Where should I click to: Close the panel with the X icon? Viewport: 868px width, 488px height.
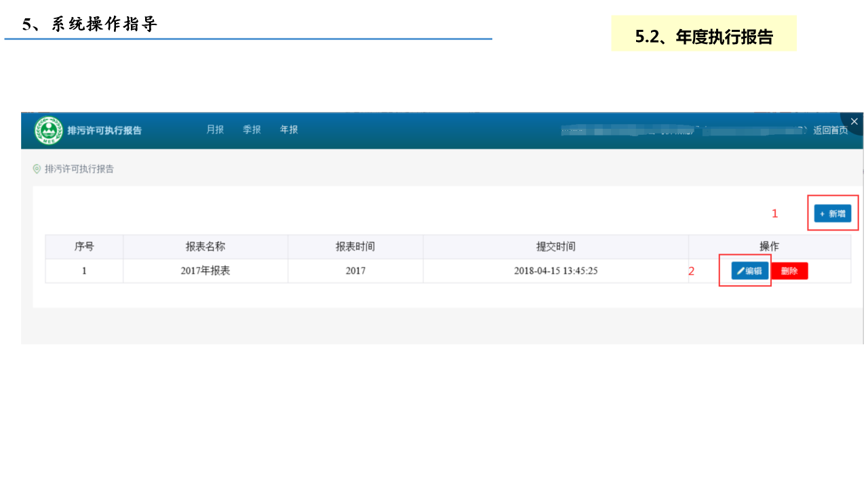pyautogui.click(x=854, y=121)
